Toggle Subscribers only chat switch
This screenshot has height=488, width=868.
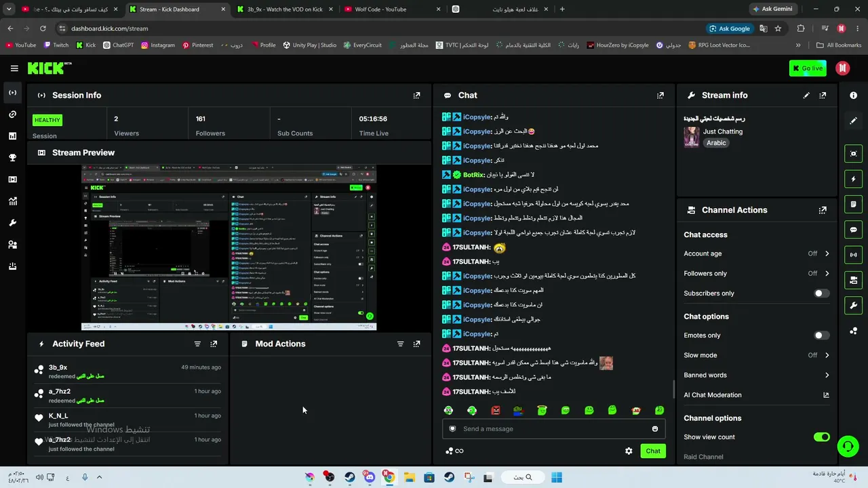coord(821,293)
